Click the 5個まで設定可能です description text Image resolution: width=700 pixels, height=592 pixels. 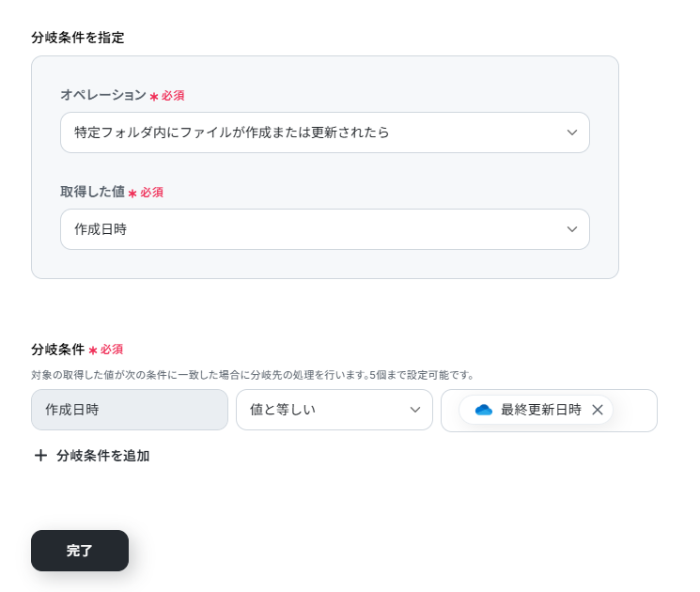click(x=421, y=375)
